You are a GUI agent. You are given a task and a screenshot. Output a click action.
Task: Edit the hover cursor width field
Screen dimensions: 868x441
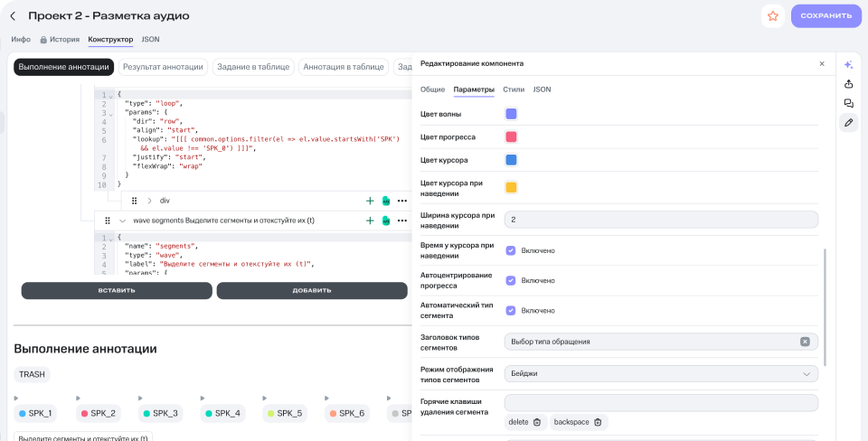click(x=661, y=220)
